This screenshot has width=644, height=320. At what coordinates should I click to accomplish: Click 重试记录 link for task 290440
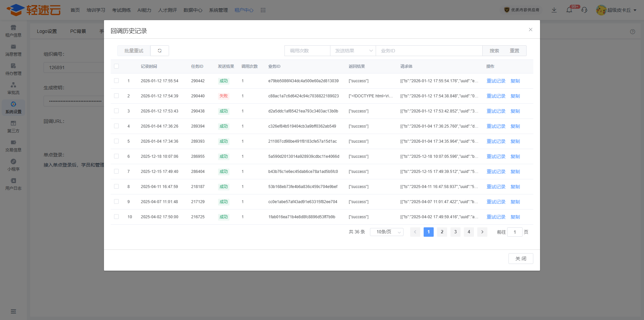(x=496, y=96)
